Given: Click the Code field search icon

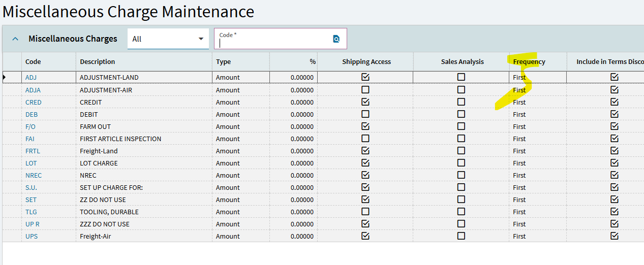Looking at the screenshot, I should pyautogui.click(x=336, y=39).
